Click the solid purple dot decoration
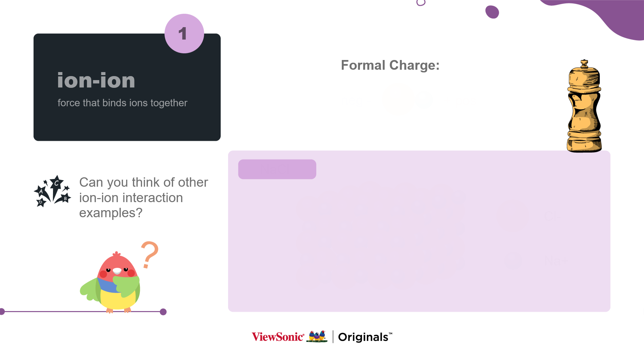The image size is (644, 362). [492, 12]
